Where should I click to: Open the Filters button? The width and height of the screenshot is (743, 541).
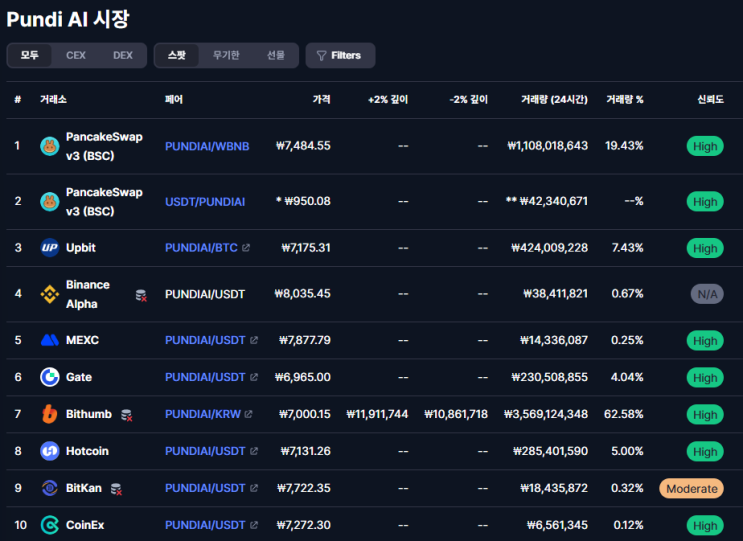[x=340, y=56]
